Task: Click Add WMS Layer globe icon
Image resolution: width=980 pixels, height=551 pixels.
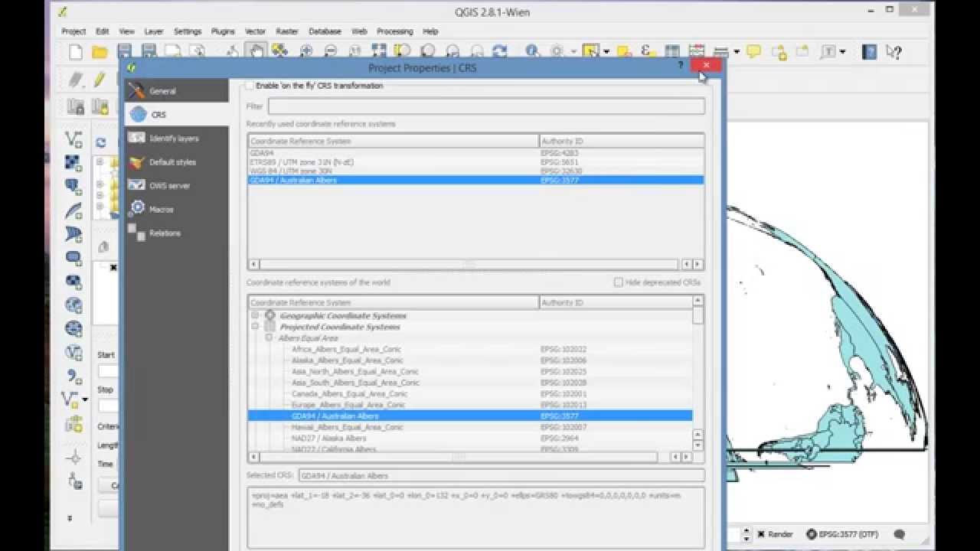Action: pos(73,305)
